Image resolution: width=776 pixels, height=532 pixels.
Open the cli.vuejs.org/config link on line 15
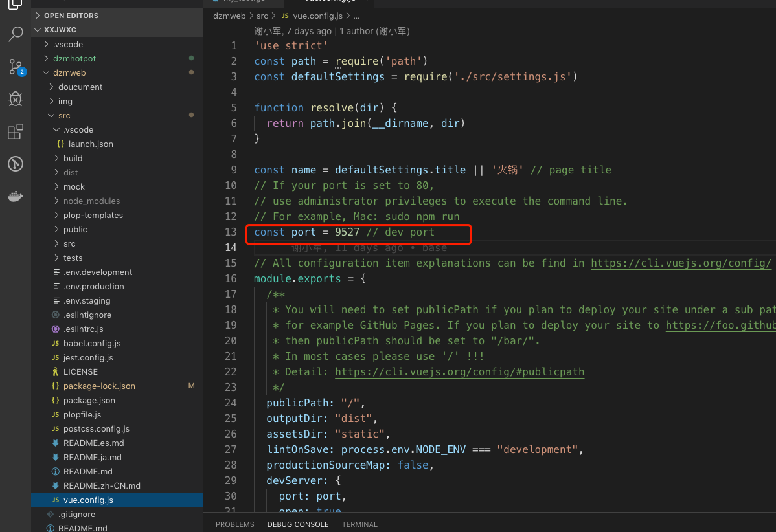[x=681, y=263]
